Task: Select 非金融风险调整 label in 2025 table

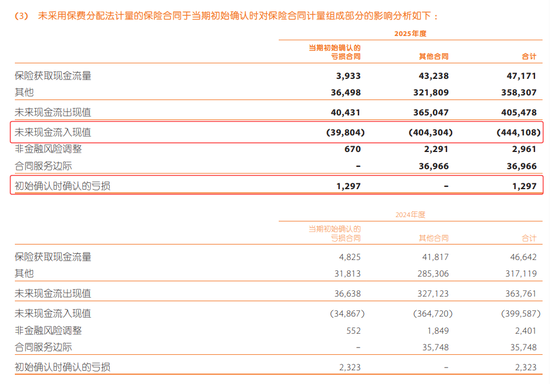Action: coord(48,149)
